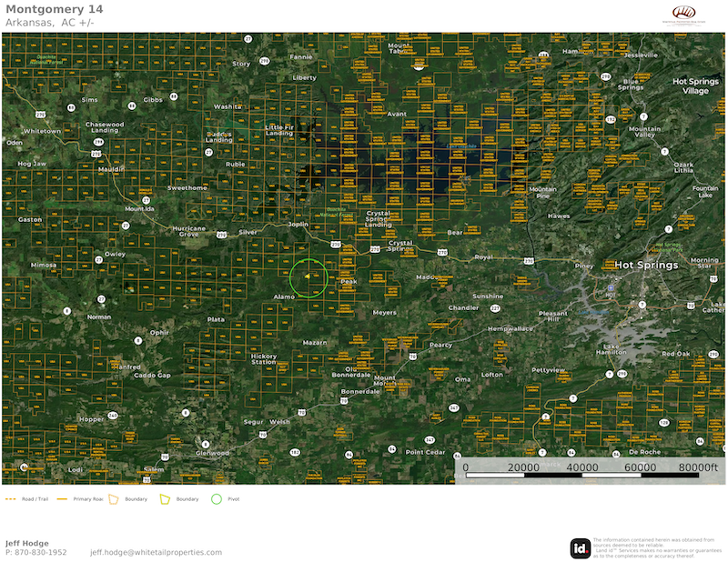Click the jeff.hodge@whitetailproperties.com email link
This screenshot has width=728, height=562.
click(x=156, y=552)
